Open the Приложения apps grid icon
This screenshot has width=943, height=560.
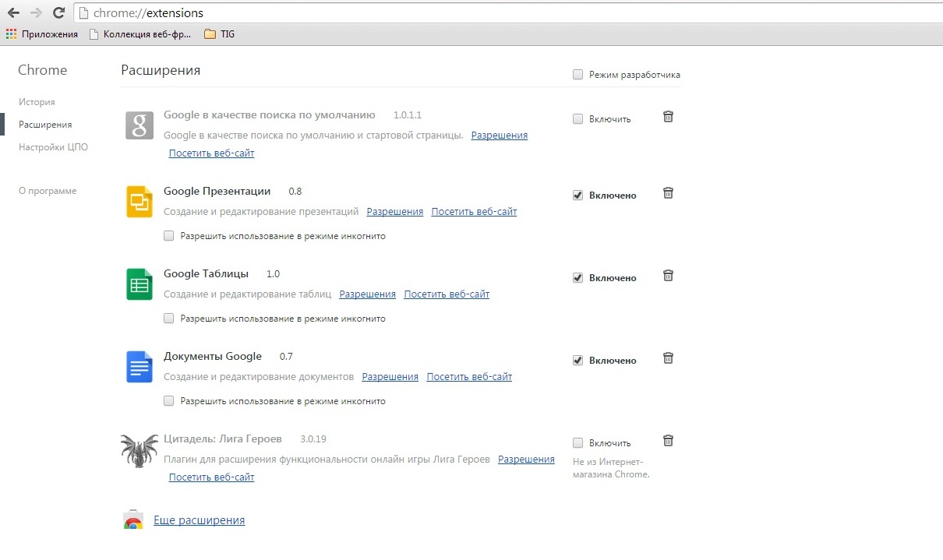tap(11, 33)
